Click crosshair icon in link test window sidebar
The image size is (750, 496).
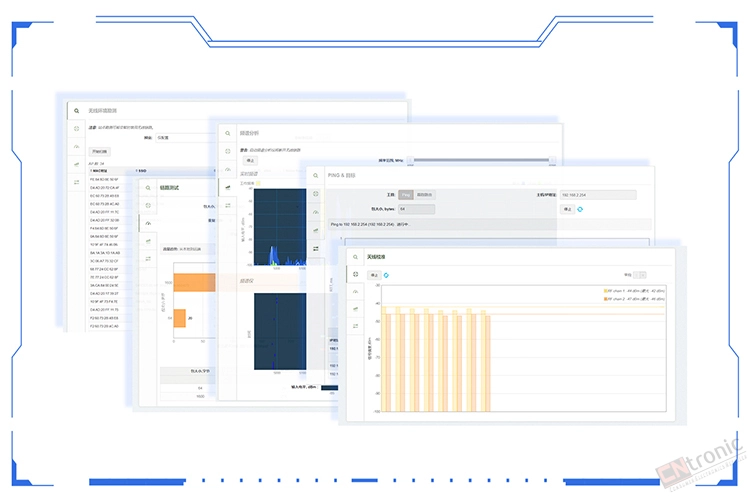[148, 206]
